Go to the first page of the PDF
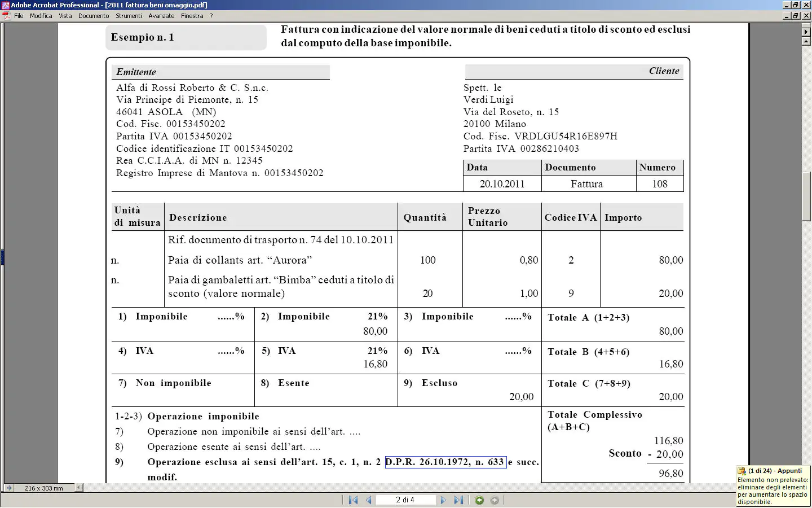Image resolution: width=812 pixels, height=508 pixels. click(x=353, y=500)
